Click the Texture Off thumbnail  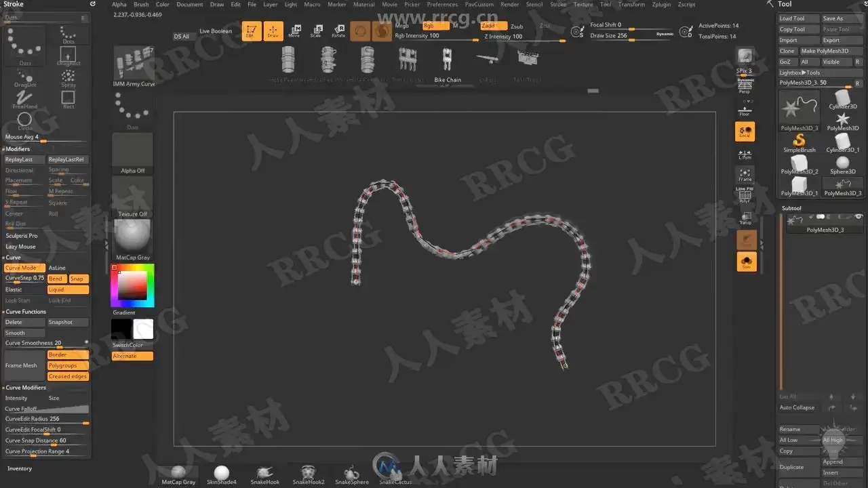pos(133,197)
